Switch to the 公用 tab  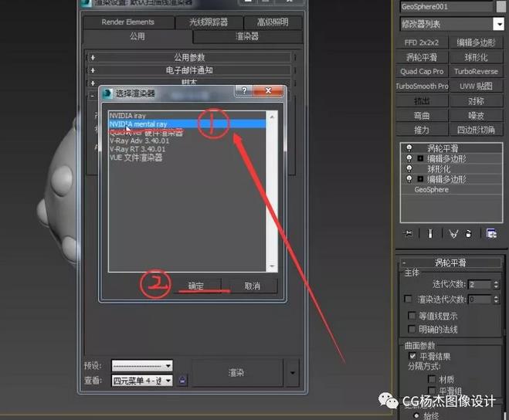click(137, 36)
